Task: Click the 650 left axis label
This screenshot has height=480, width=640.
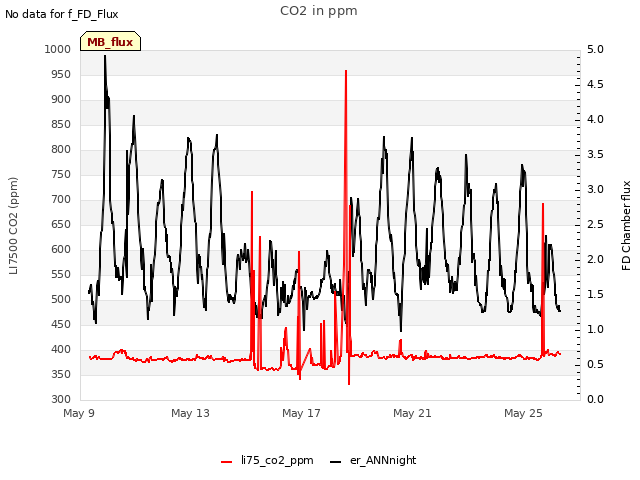Action: (x=61, y=224)
